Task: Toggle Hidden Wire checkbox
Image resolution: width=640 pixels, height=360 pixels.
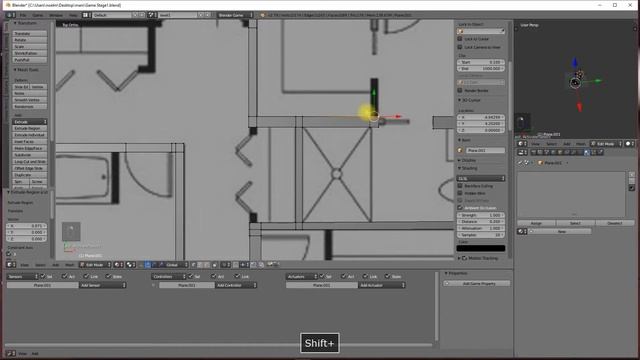Action: point(460,193)
